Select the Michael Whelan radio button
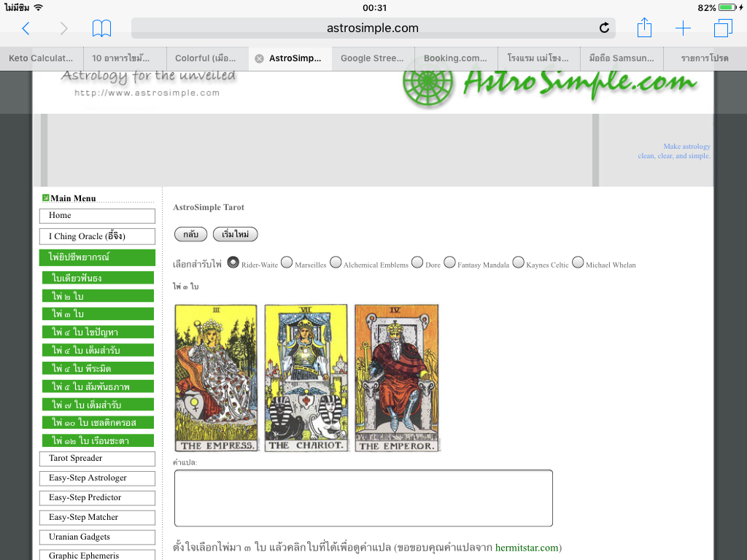Screen dimensions: 747x560 coord(578,262)
